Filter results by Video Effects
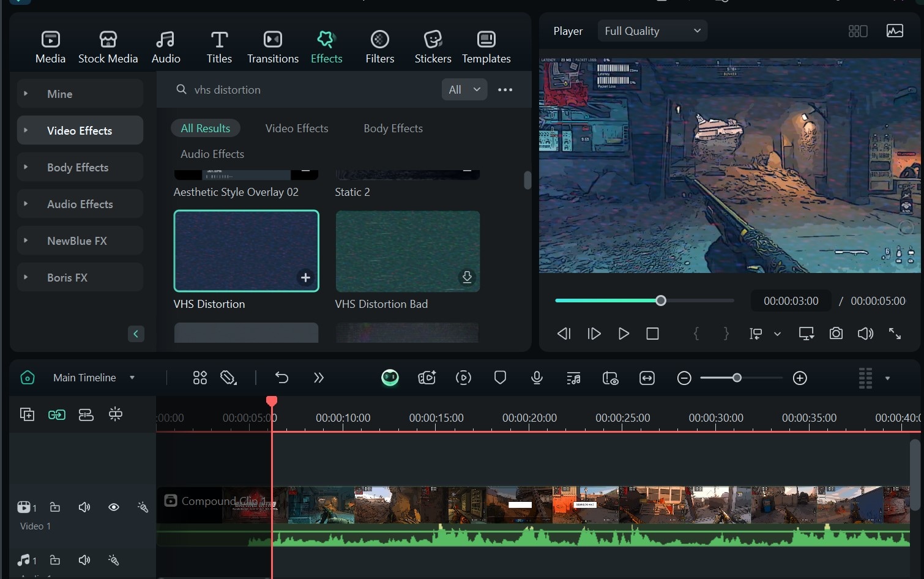924x579 pixels. click(x=297, y=128)
